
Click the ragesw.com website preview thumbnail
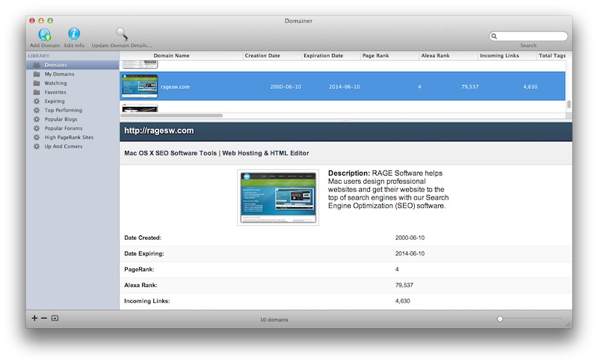coord(278,197)
